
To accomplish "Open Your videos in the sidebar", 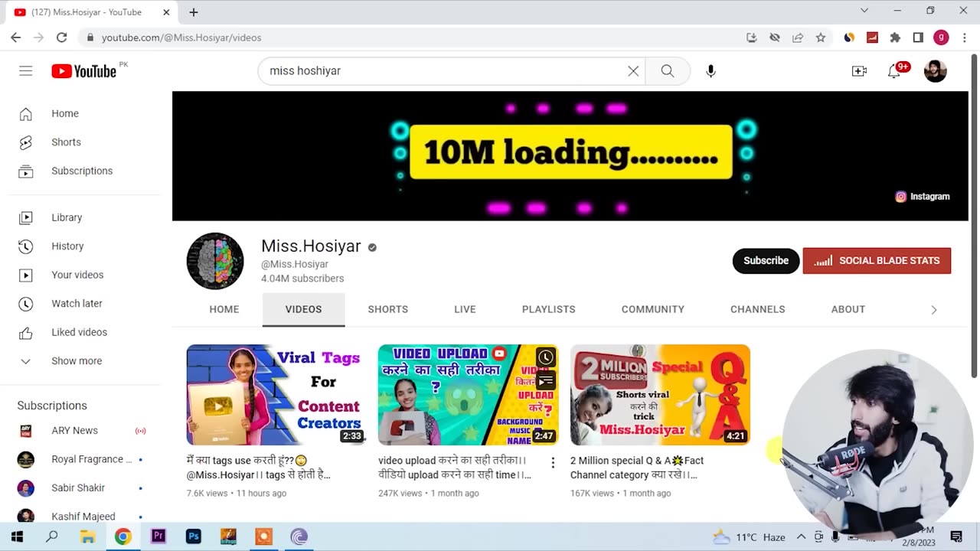I will click(84, 275).
